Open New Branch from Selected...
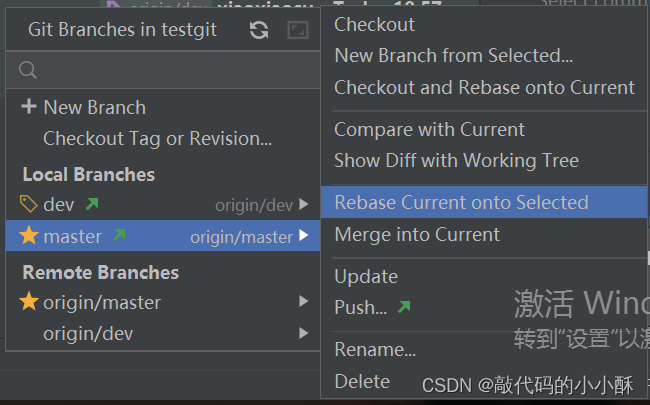Screen dimensions: 650x405 [454, 56]
